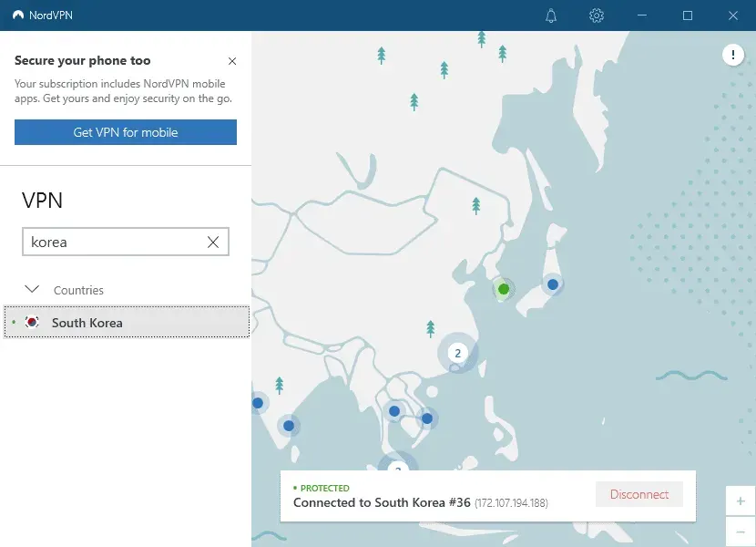
Task: Click the blue Japan map pin
Action: 553,284
